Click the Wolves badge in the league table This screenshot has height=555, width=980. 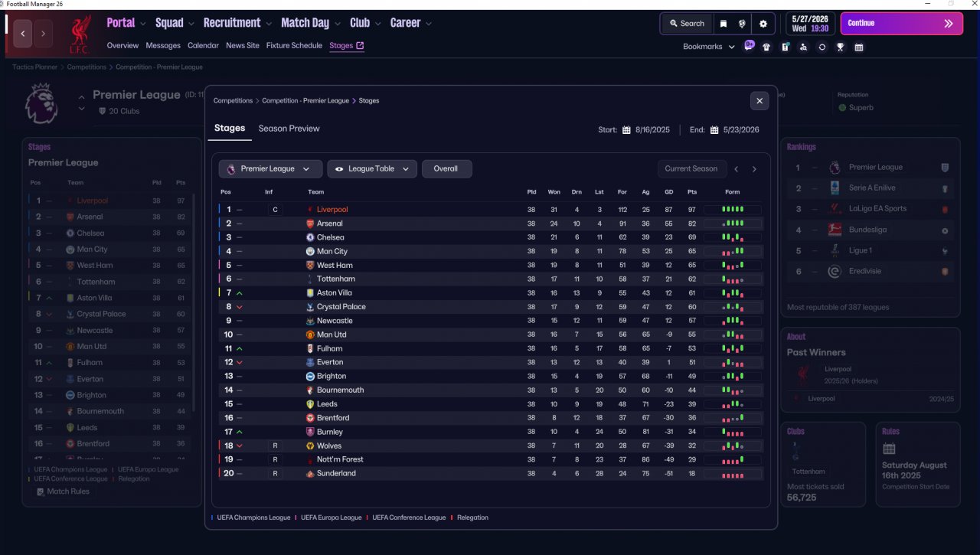(x=310, y=446)
